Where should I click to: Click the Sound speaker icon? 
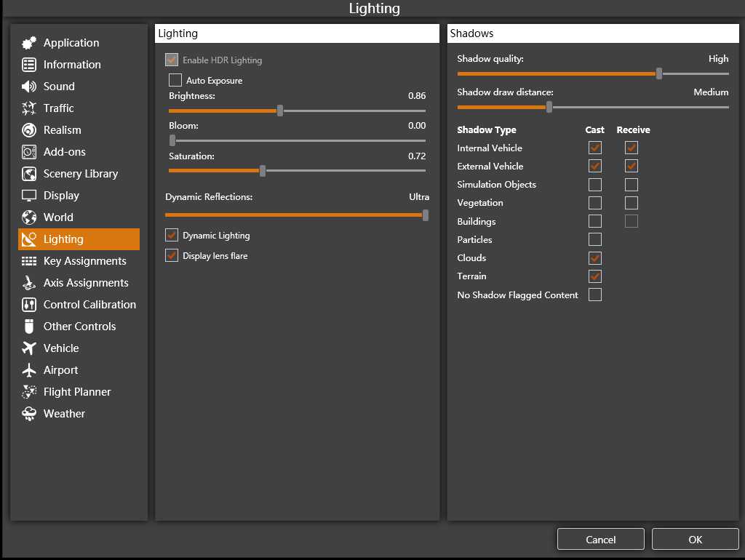pyautogui.click(x=29, y=87)
